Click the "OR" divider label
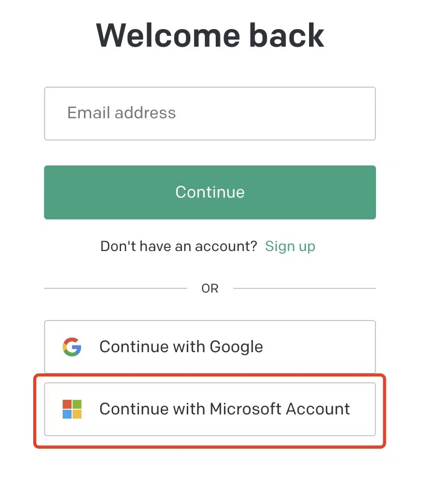The height and width of the screenshot is (500, 448). coord(210,288)
